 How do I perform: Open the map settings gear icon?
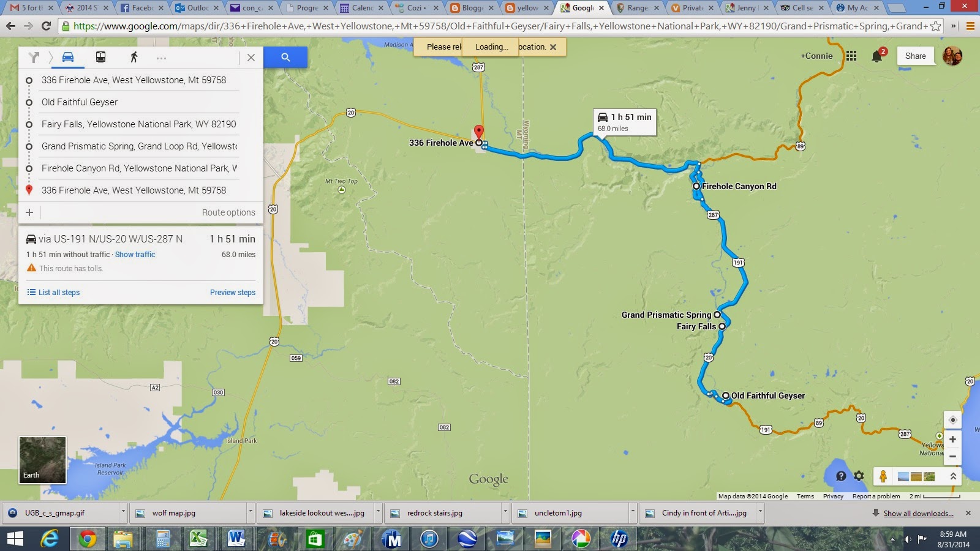(859, 476)
